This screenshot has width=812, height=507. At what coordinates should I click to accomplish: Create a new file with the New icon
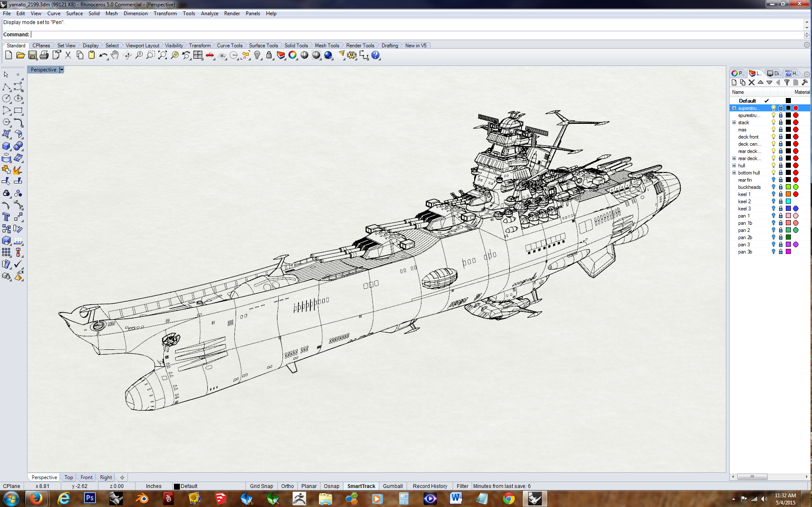[8, 55]
